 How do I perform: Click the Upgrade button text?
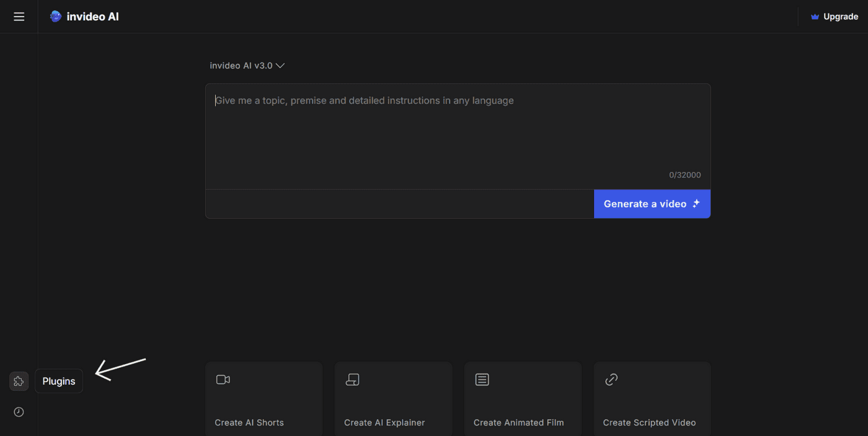[x=841, y=17]
